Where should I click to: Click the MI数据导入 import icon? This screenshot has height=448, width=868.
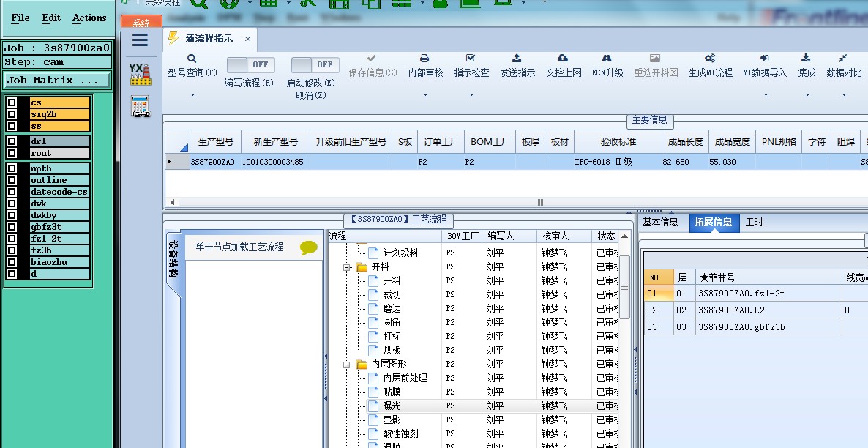click(764, 58)
